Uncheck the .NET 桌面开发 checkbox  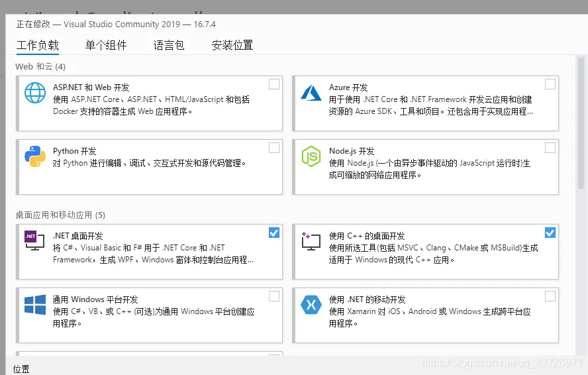[274, 233]
